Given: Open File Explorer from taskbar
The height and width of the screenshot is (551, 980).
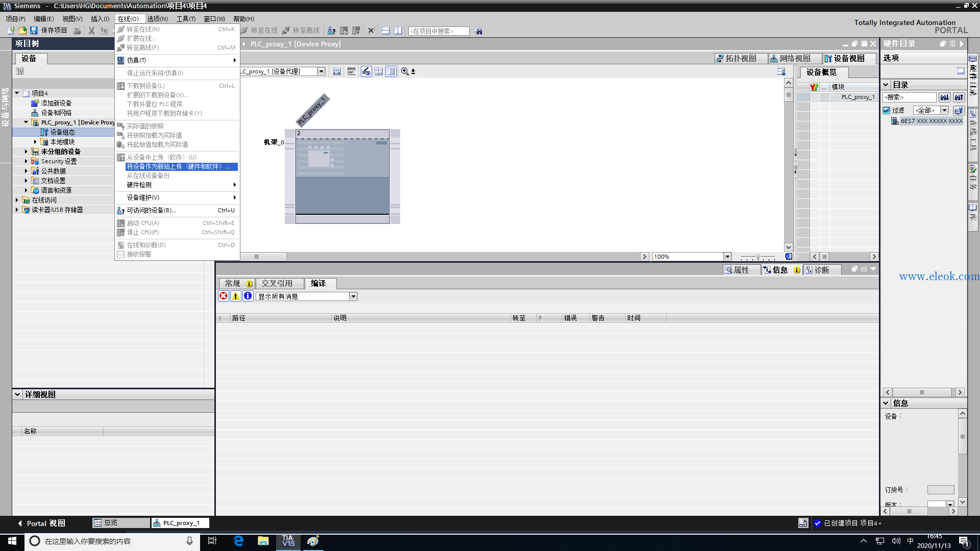Looking at the screenshot, I should tap(263, 541).
